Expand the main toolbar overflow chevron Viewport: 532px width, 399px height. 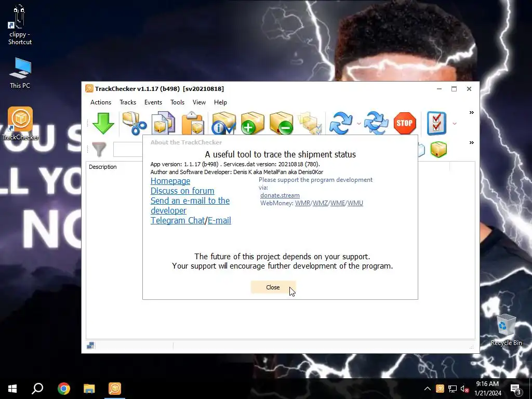click(x=472, y=113)
